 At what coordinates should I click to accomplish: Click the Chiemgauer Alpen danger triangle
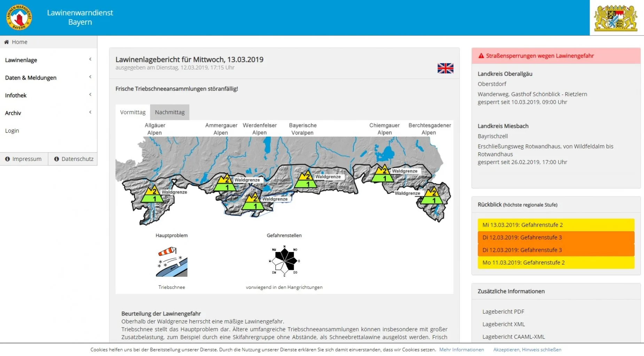point(383,174)
